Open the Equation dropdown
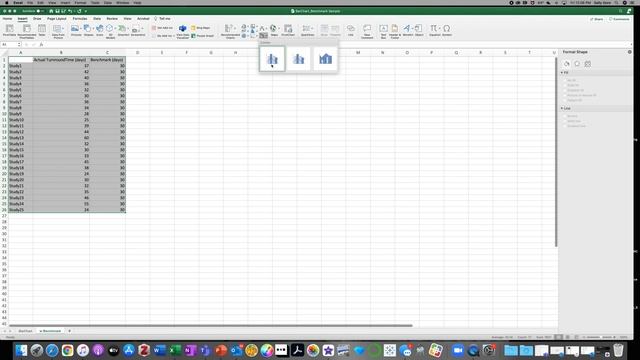 pos(434,29)
